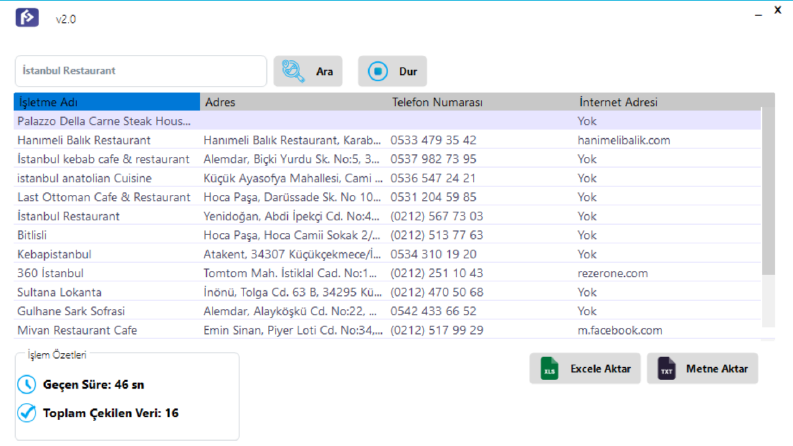
Task: Start search with the Ara button
Action: (308, 71)
